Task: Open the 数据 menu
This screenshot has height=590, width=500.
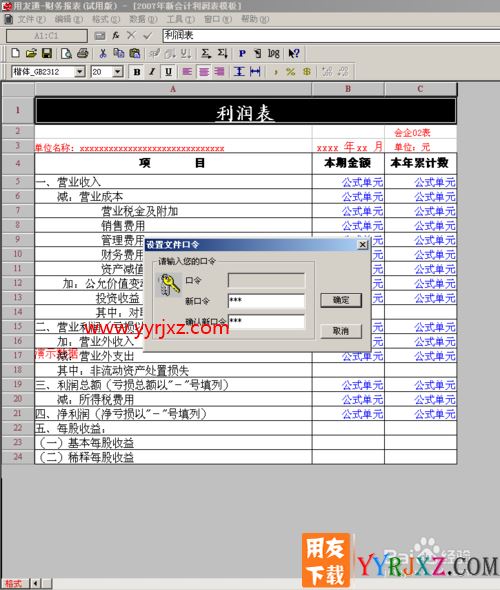Action: click(x=143, y=19)
